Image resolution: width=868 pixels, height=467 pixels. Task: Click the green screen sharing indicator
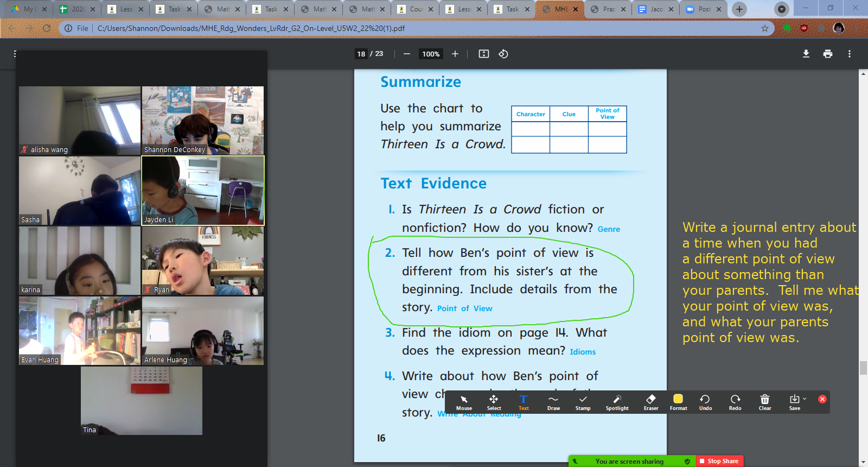[x=631, y=461]
